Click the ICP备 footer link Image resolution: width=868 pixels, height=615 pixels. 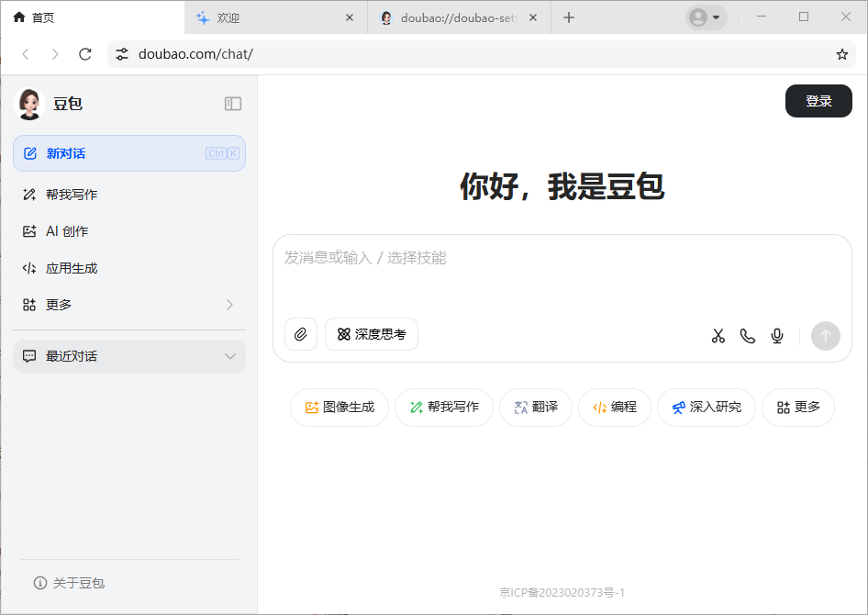(x=562, y=593)
